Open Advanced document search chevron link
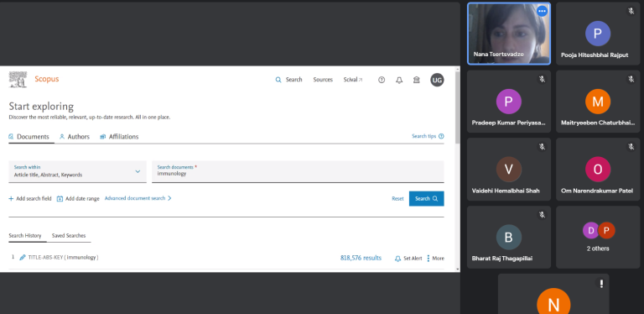Screen dimensions: 644x314 [138, 198]
